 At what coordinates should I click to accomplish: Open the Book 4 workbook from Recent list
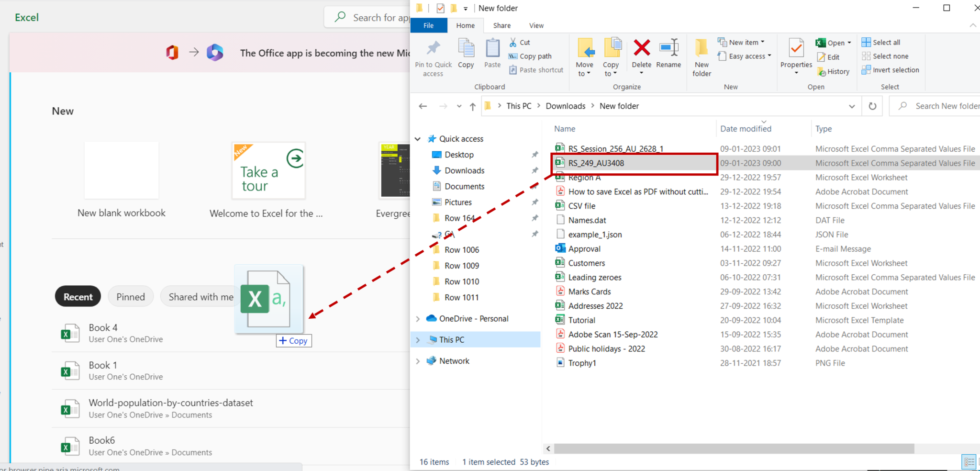(103, 327)
